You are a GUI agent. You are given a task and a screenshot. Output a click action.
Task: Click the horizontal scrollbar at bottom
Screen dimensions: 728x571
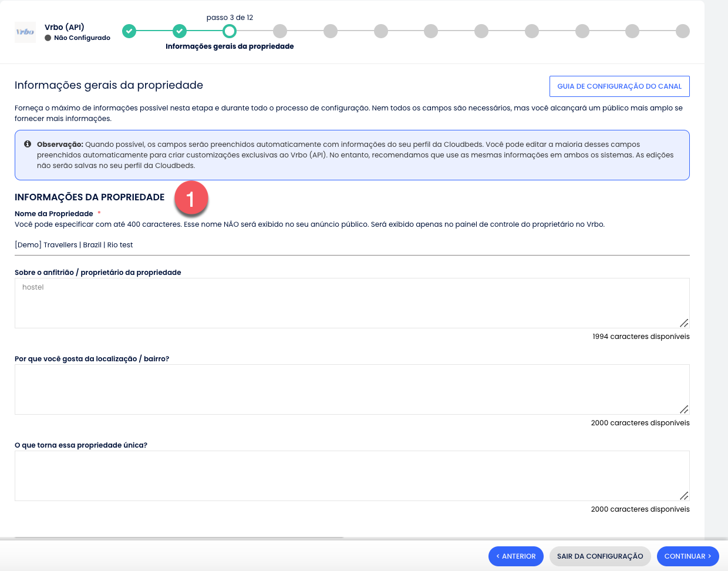point(179,538)
